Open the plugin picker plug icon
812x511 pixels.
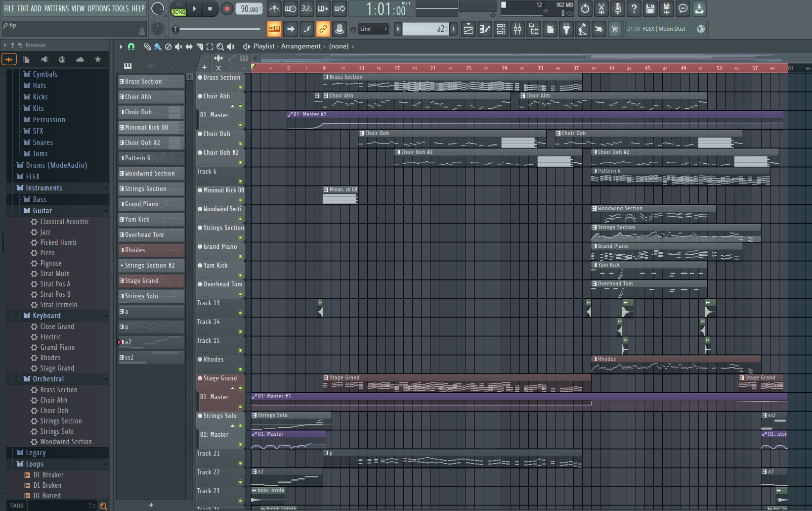pyautogui.click(x=566, y=29)
